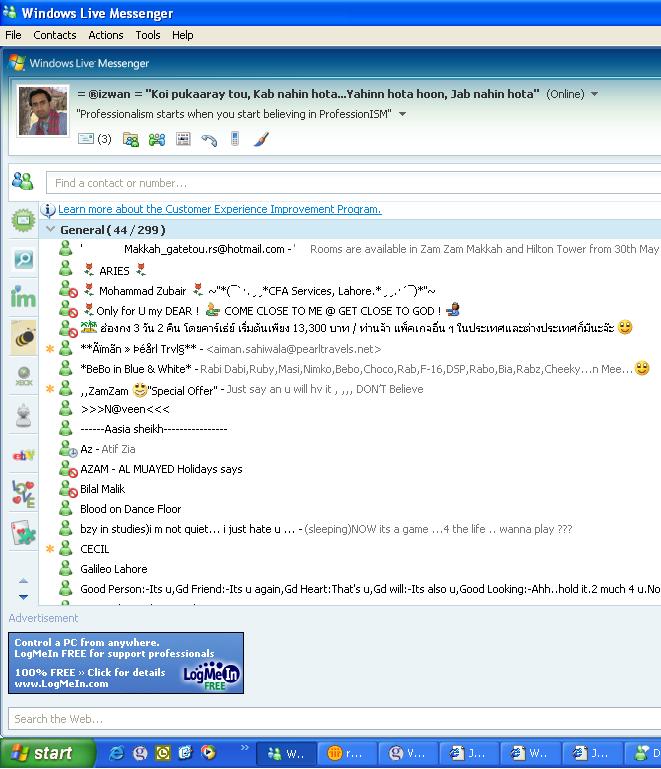The width and height of the screenshot is (661, 769).
Task: Click the 'Professionalism starts' personal message
Action: [234, 114]
